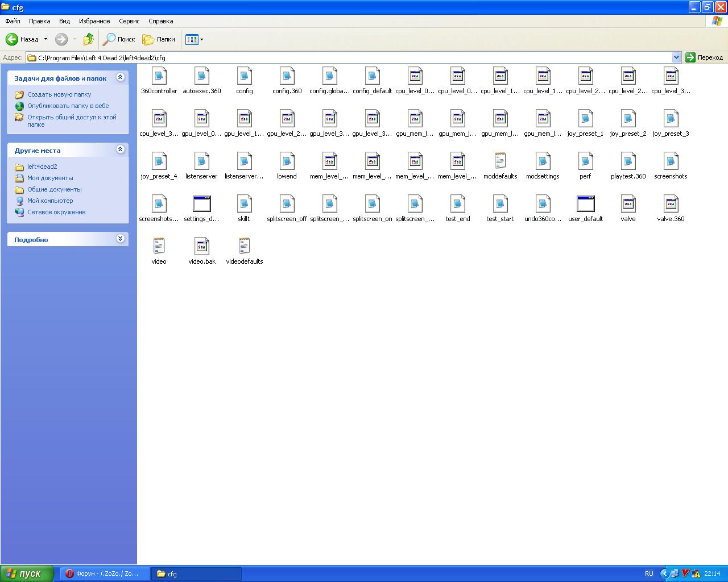Collapse the file and folder tasks panel
Viewport: 728px width, 582px height.
coord(120,77)
